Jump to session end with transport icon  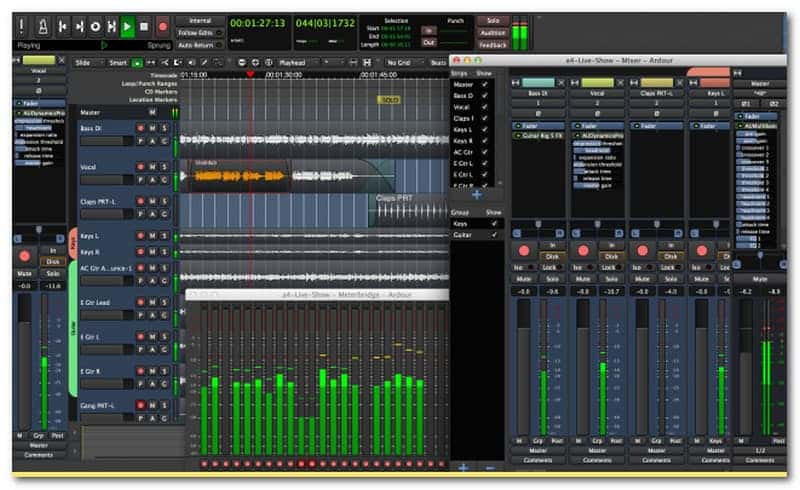pyautogui.click(x=79, y=26)
